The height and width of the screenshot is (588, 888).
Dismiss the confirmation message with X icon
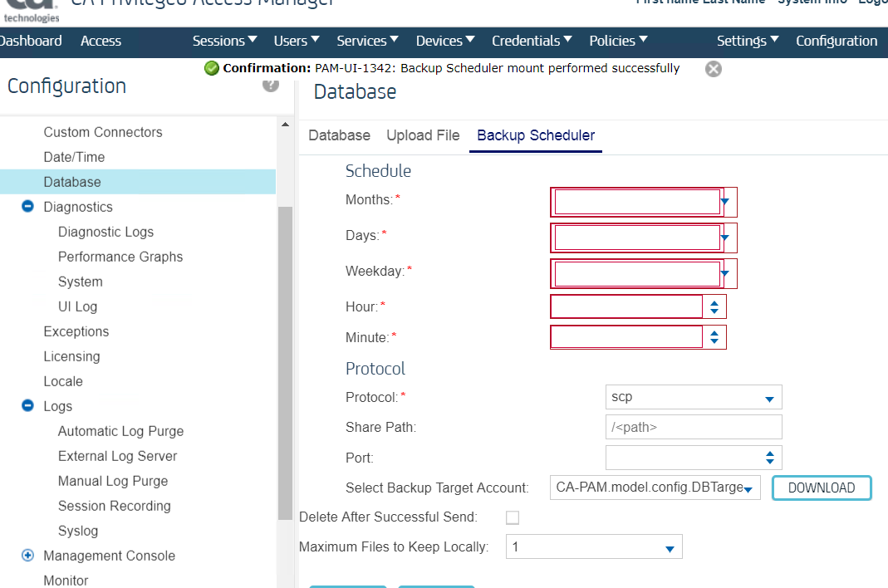coord(713,69)
